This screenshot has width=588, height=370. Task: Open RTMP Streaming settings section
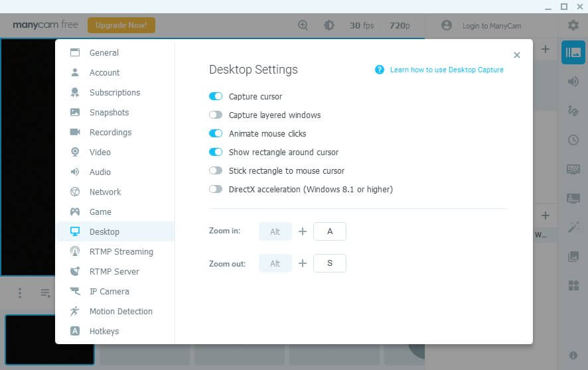(x=121, y=251)
